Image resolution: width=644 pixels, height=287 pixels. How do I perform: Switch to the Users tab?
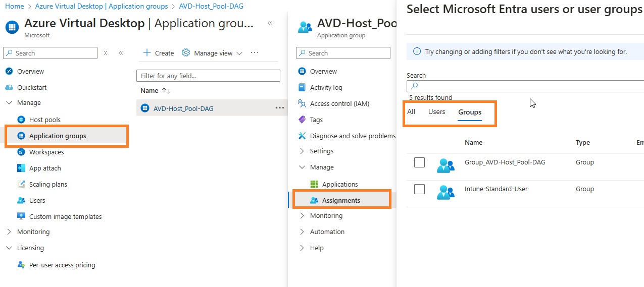tap(436, 112)
